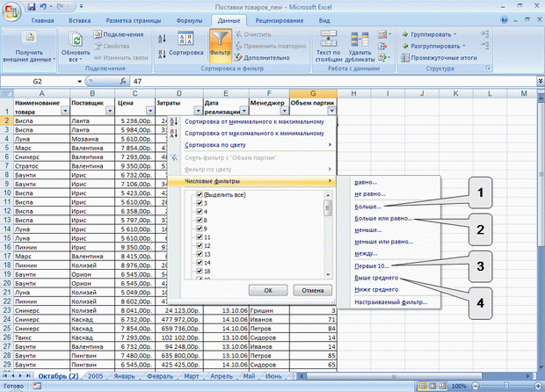Uncheck the value 12 checkbox
Screen dimensions: 545x392
pos(200,245)
